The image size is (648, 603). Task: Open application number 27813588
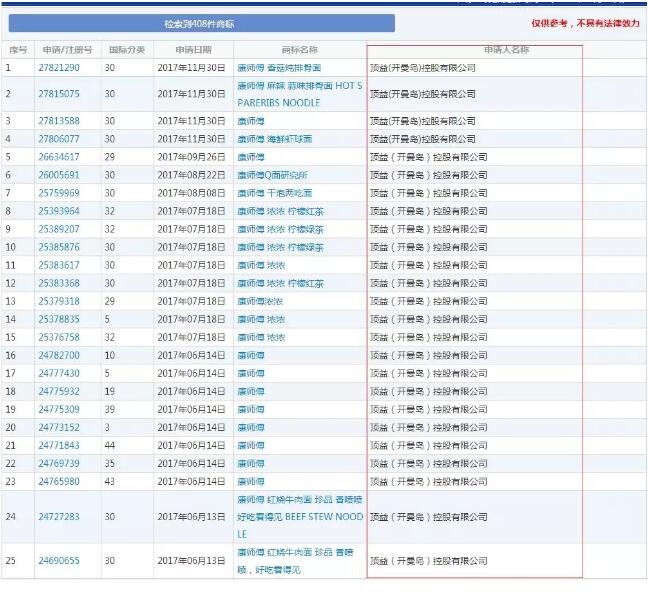(x=59, y=121)
